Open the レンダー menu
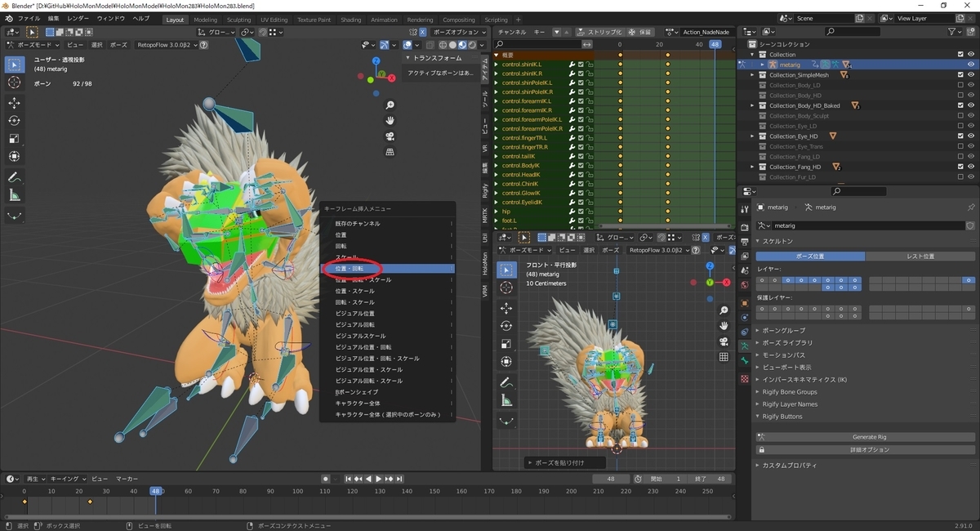The width and height of the screenshot is (980, 531). [78, 18]
